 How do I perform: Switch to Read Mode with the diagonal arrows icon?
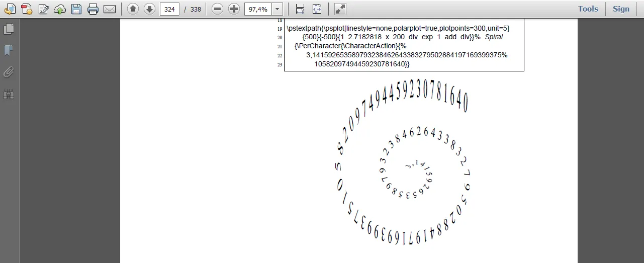340,9
